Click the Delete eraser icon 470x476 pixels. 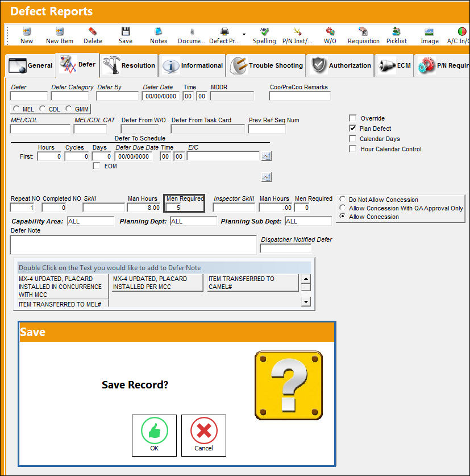[x=93, y=31]
